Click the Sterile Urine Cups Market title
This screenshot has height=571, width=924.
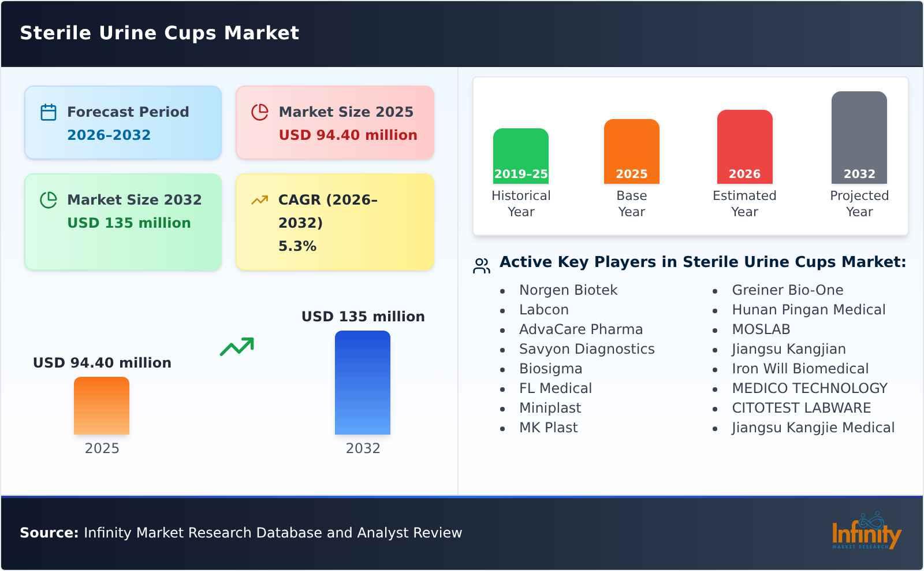pos(159,33)
